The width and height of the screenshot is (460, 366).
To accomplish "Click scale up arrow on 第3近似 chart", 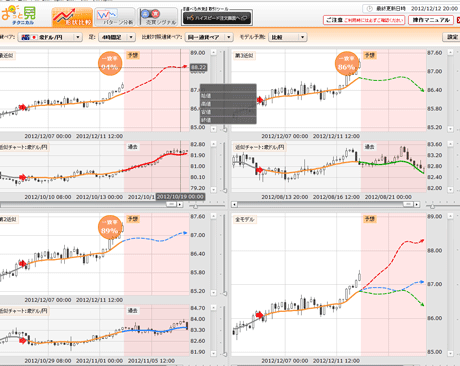I will pos(450,52).
